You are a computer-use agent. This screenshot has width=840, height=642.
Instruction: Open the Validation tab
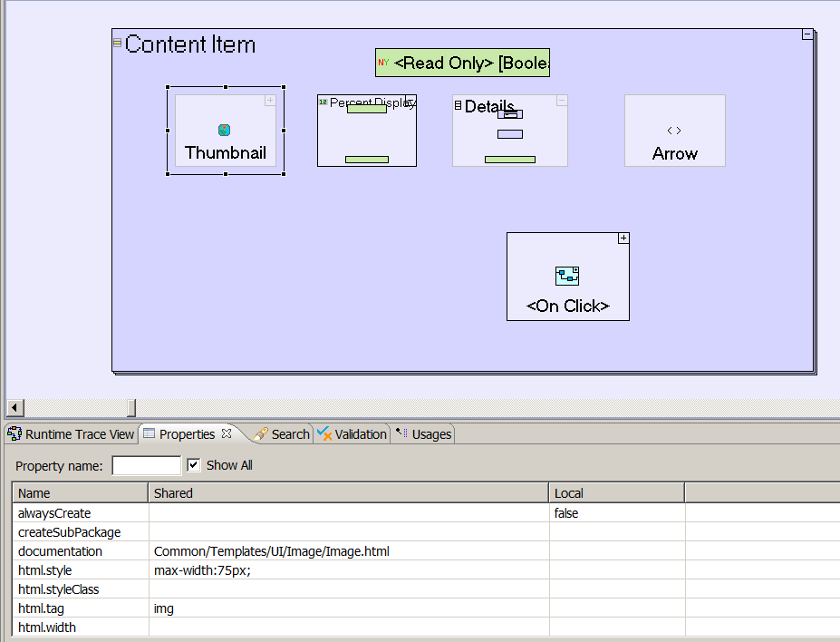(x=352, y=434)
